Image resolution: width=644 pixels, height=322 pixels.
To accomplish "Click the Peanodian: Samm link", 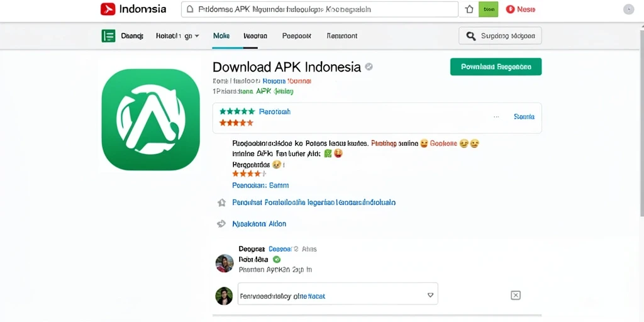I will click(x=260, y=186).
